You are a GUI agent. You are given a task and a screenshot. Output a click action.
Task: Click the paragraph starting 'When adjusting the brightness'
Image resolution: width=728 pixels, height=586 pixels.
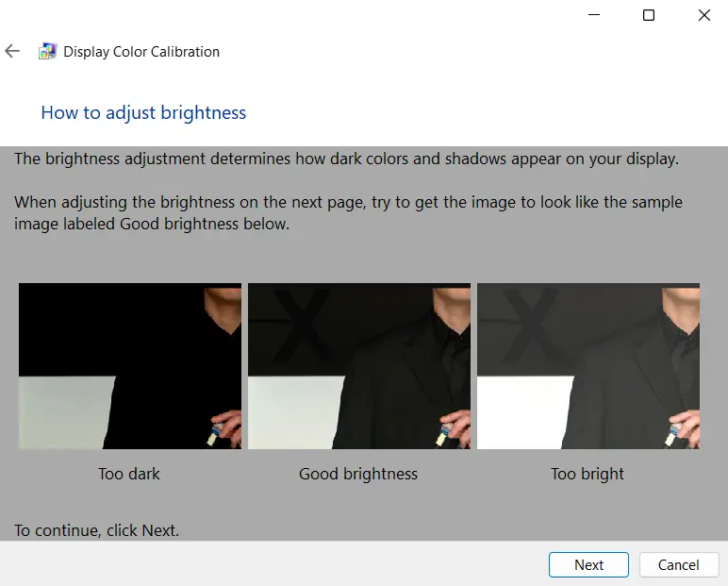click(348, 213)
